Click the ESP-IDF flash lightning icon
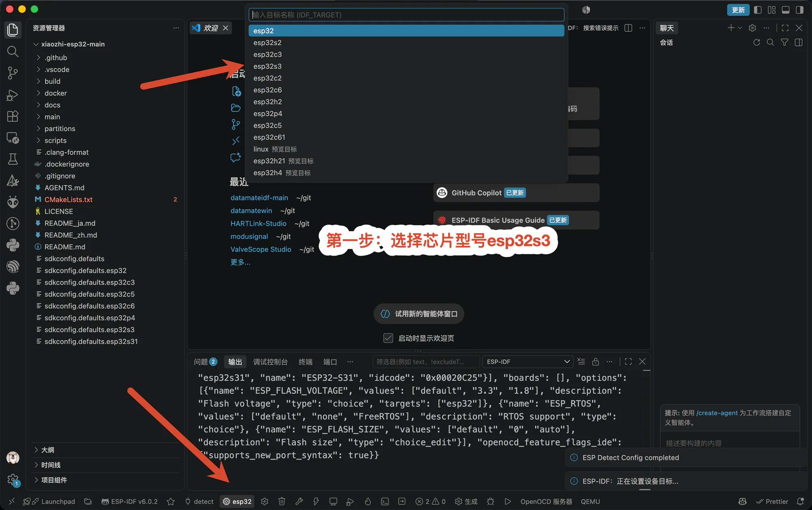The height and width of the screenshot is (510, 812). [316, 501]
